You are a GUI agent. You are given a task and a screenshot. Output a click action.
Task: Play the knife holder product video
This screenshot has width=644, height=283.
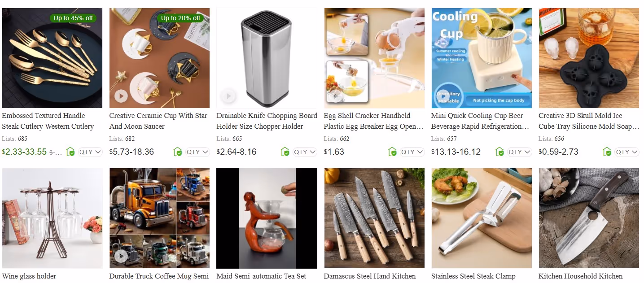click(x=228, y=96)
